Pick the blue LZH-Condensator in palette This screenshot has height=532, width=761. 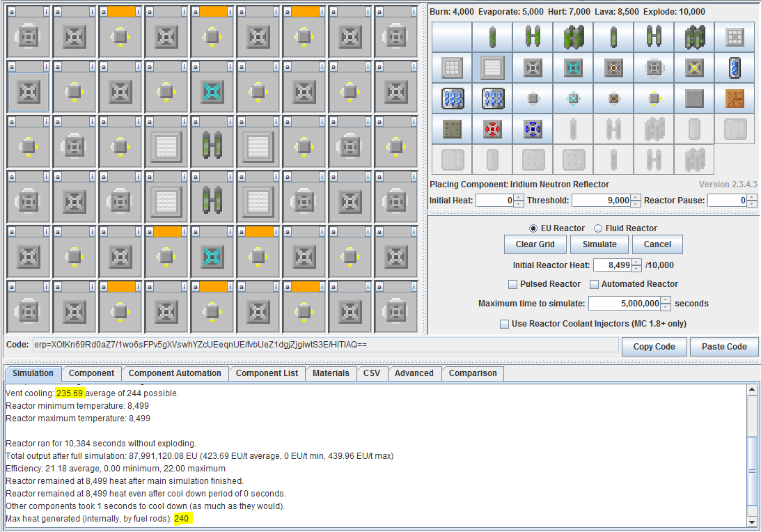[533, 129]
